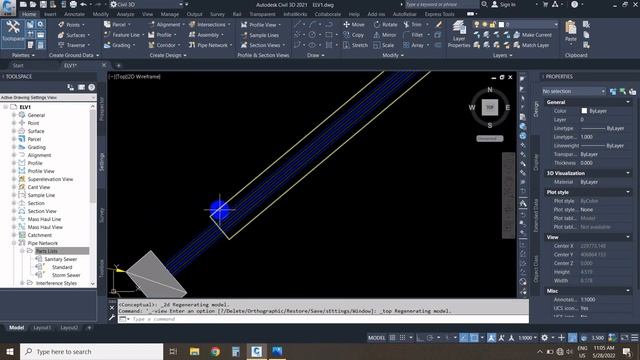Expand the Trim dropdown arrow
The image size is (640, 360).
[x=427, y=24]
